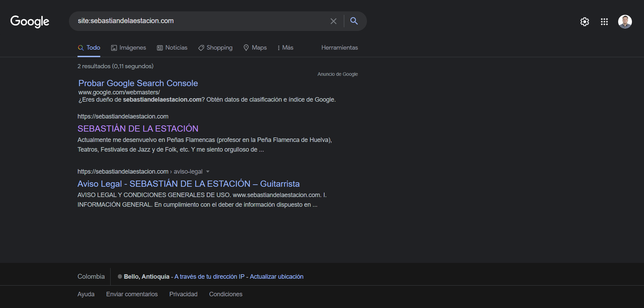This screenshot has height=308, width=644.
Task: Open the Condiciones footer link
Action: click(226, 294)
